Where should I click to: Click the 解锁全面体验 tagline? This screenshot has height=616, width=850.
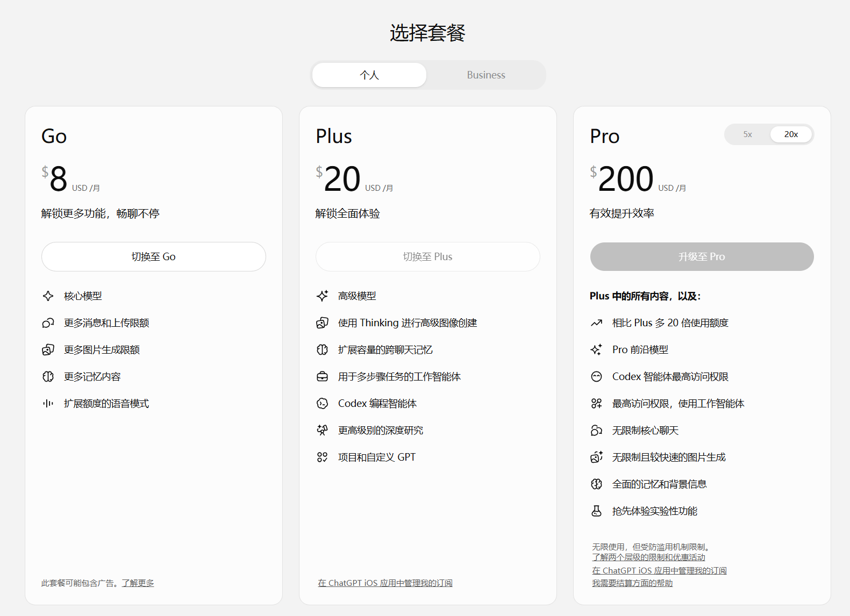(348, 214)
